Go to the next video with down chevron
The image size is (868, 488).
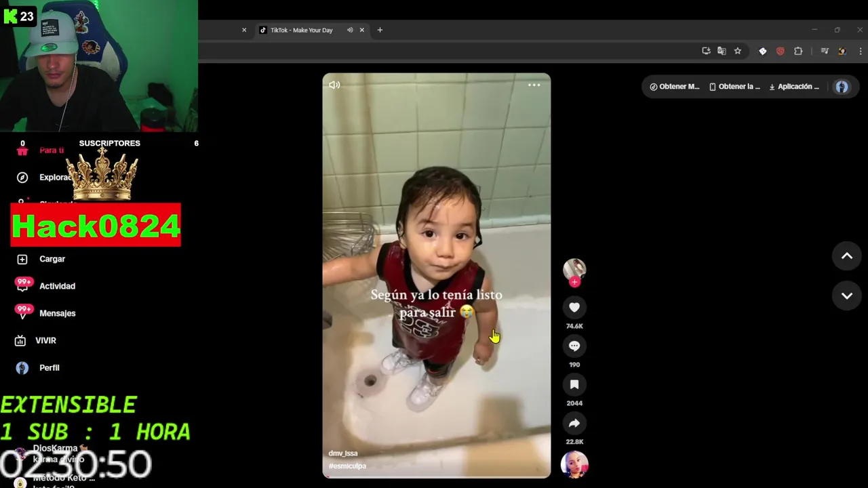click(x=847, y=296)
